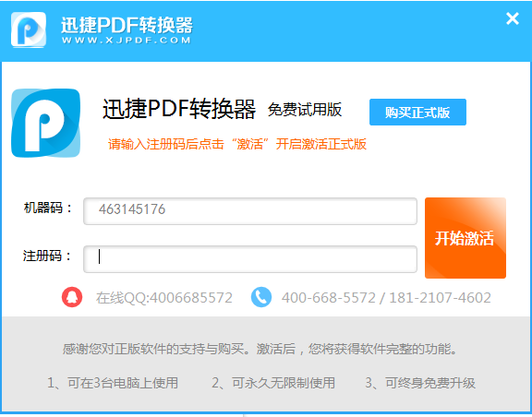Focus the 注册码 registration code field
Screen dimensions: 532x417
(250, 259)
